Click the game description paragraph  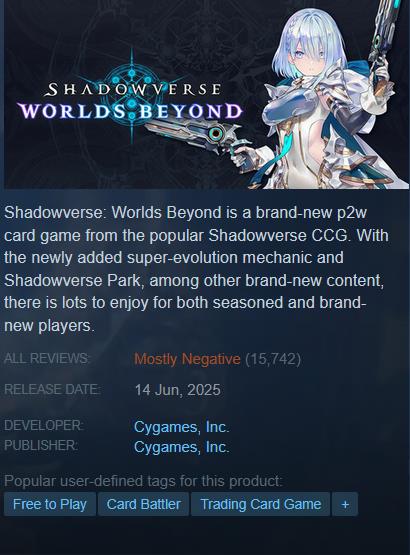[197, 269]
